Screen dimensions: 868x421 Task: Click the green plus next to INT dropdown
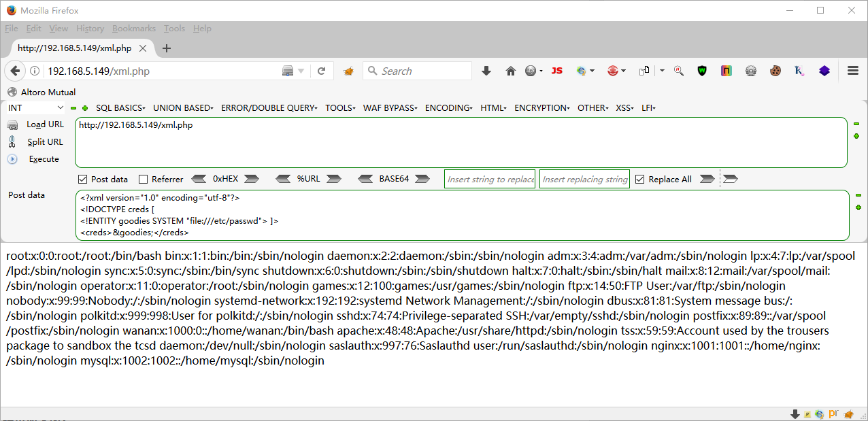[x=85, y=108]
